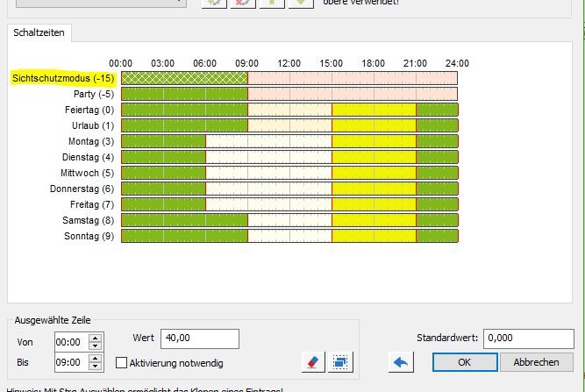
Task: Select yellow segment in the Freitag row
Action: [x=375, y=204]
